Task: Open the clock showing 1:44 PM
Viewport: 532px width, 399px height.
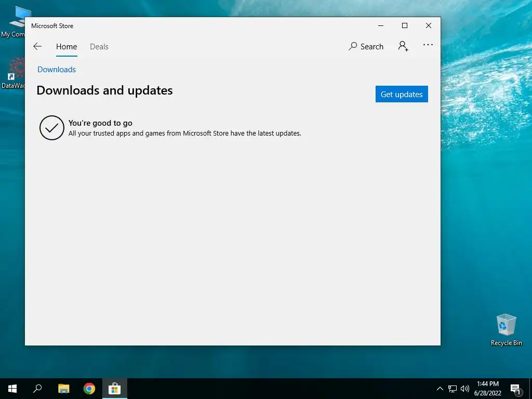Action: (487, 389)
